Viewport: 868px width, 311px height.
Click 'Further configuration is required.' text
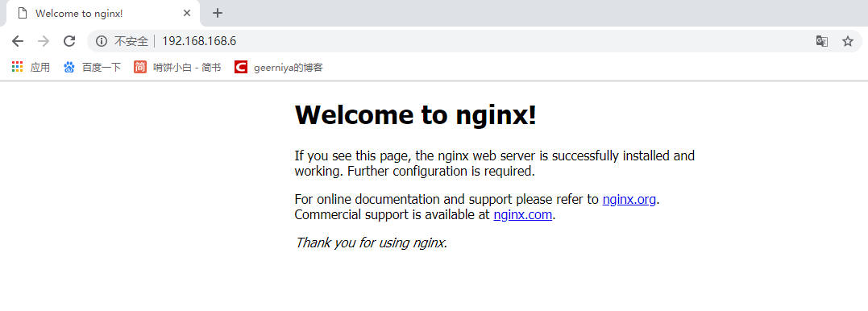441,171
